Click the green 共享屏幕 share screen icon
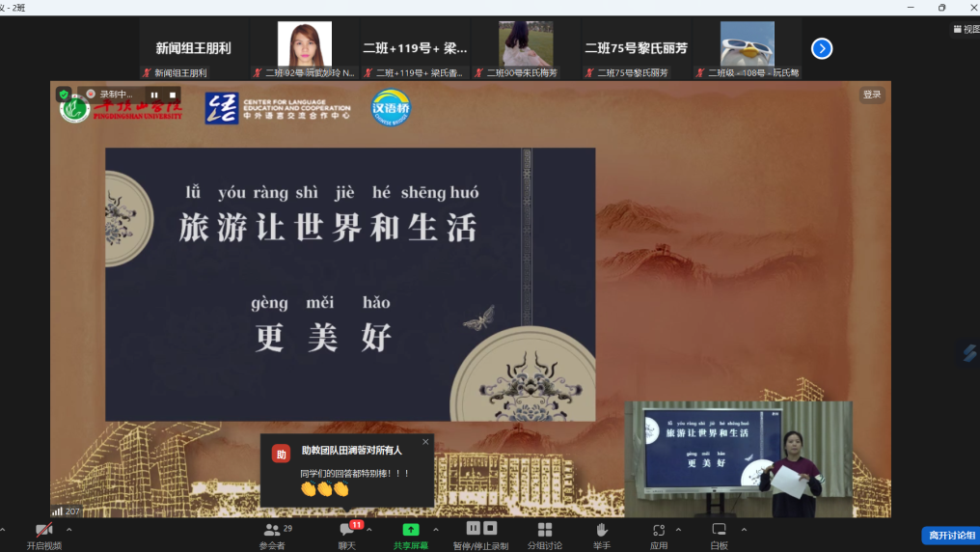 click(410, 530)
